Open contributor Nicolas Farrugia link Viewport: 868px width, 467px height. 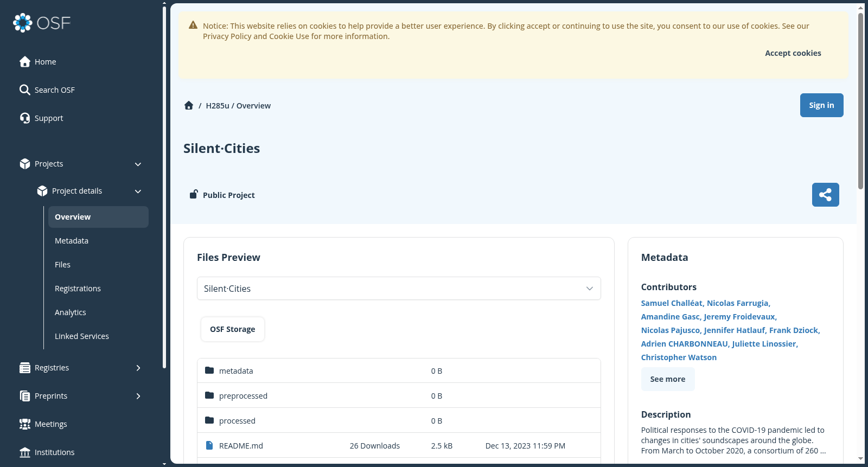pos(738,303)
